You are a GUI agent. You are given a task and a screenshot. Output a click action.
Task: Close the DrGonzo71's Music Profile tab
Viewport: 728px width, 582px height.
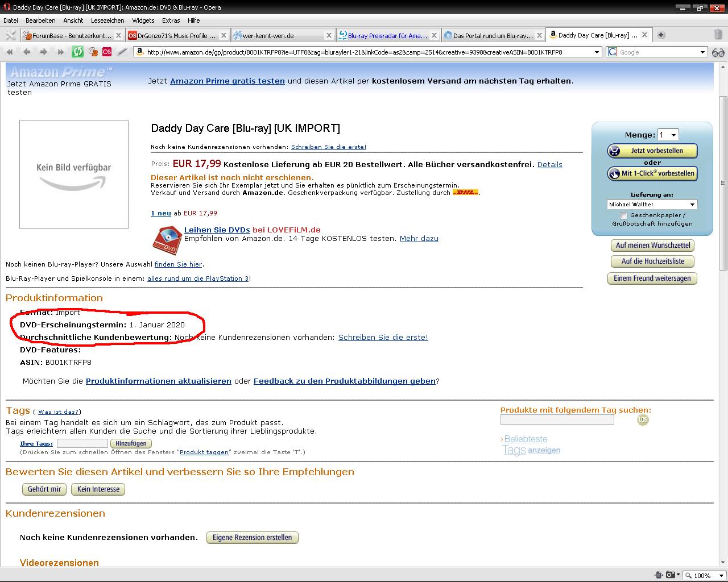click(224, 35)
